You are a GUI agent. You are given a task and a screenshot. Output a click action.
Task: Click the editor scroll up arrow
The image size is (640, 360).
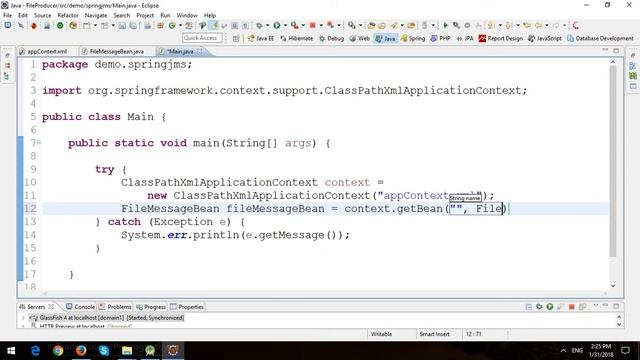(x=613, y=62)
